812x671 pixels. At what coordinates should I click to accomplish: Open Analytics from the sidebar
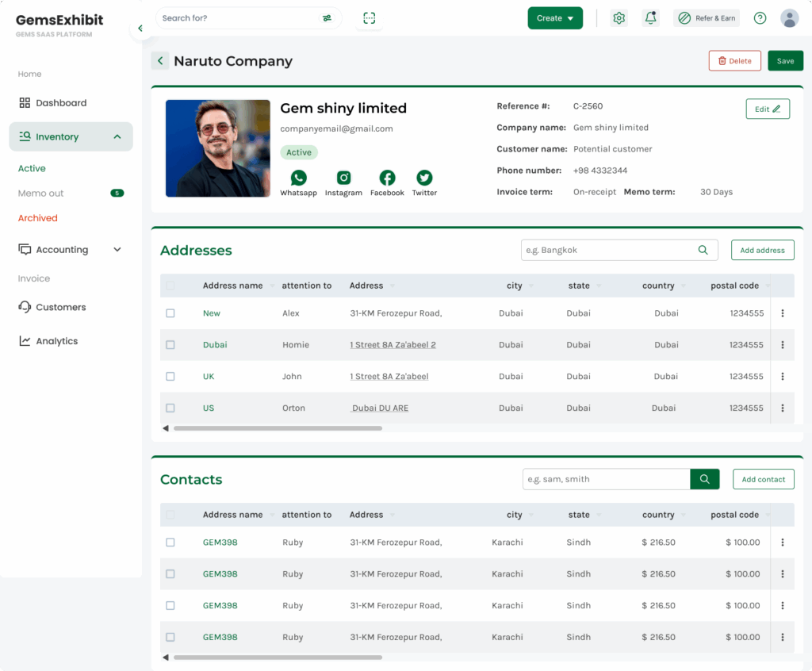pyautogui.click(x=56, y=341)
